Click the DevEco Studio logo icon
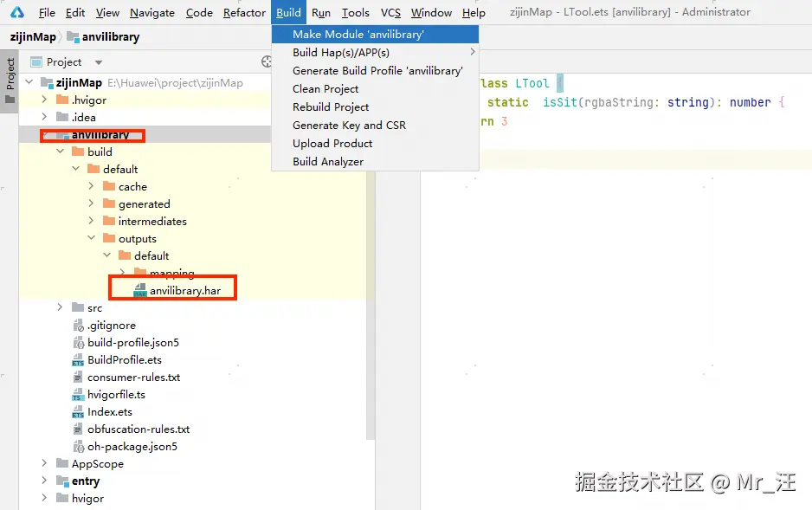812x510 pixels. tap(17, 12)
